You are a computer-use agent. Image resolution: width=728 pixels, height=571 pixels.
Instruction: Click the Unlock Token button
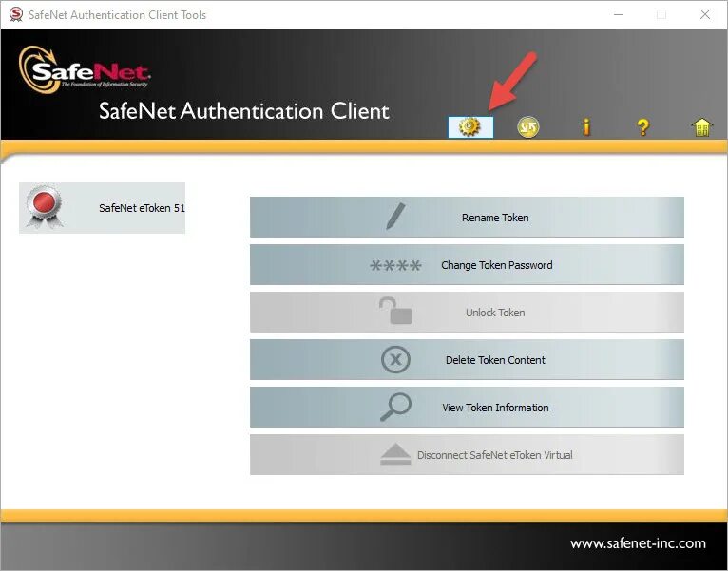point(467,312)
